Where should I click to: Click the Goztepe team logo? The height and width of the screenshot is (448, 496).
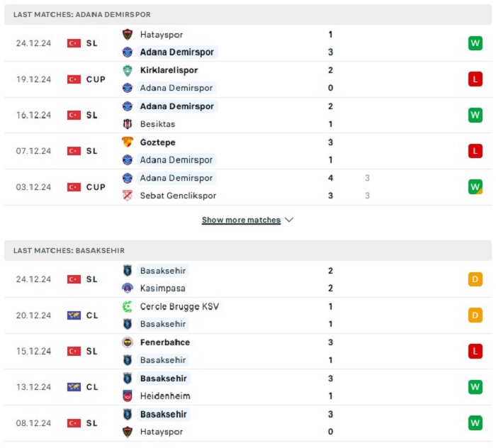[x=128, y=142]
